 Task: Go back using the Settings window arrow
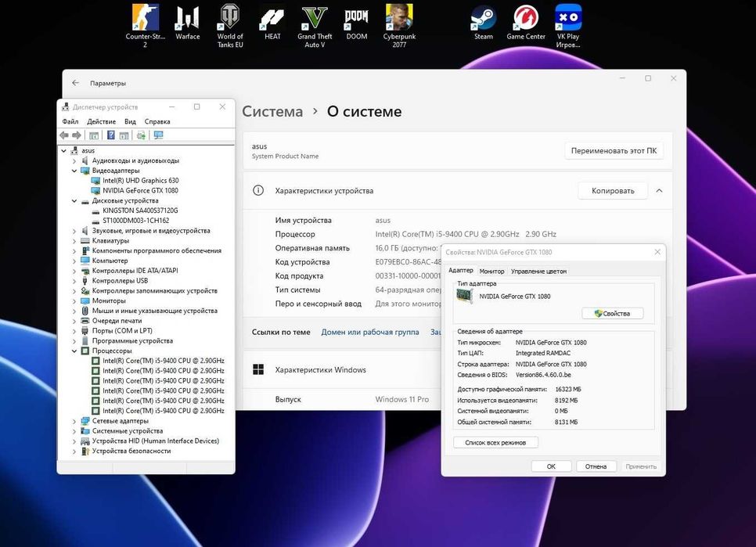(76, 83)
